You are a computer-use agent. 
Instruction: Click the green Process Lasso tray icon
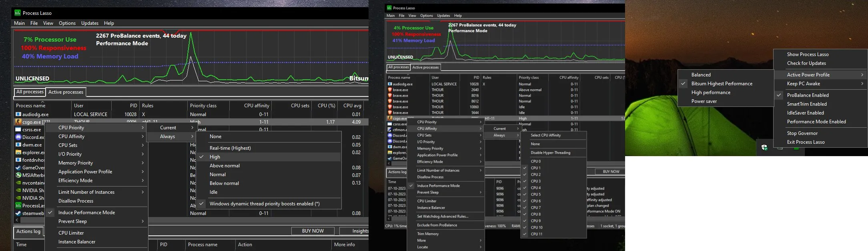pos(796,148)
